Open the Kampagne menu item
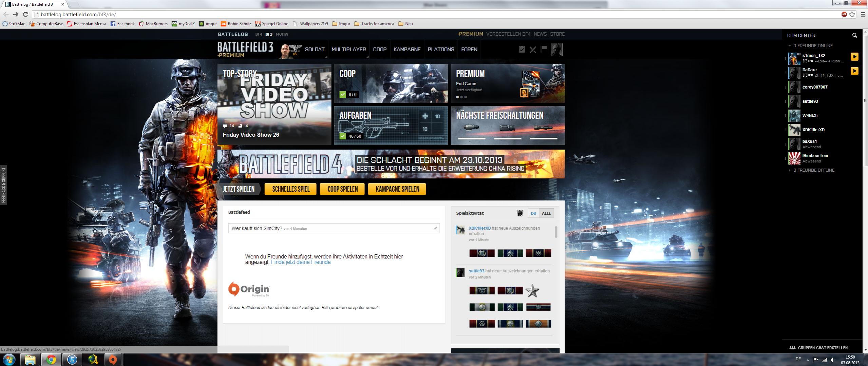 [x=407, y=50]
